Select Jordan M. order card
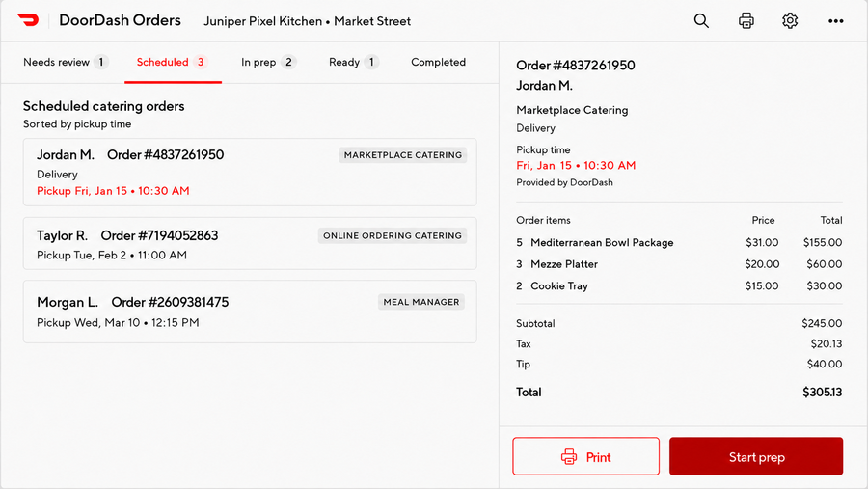The image size is (868, 489). point(250,173)
